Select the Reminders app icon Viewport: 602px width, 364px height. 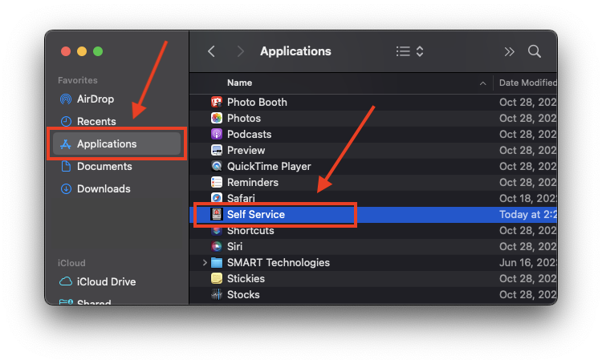click(x=217, y=182)
